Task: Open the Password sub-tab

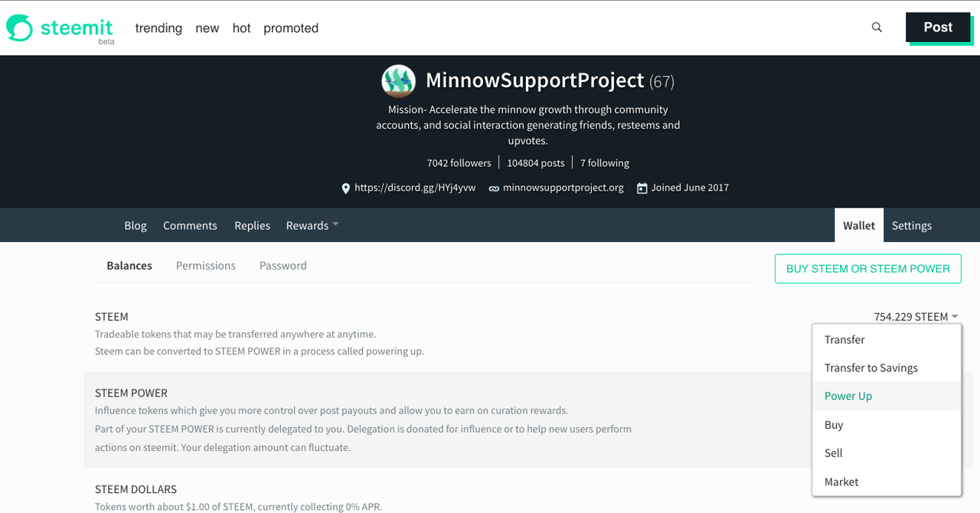Action: tap(283, 266)
